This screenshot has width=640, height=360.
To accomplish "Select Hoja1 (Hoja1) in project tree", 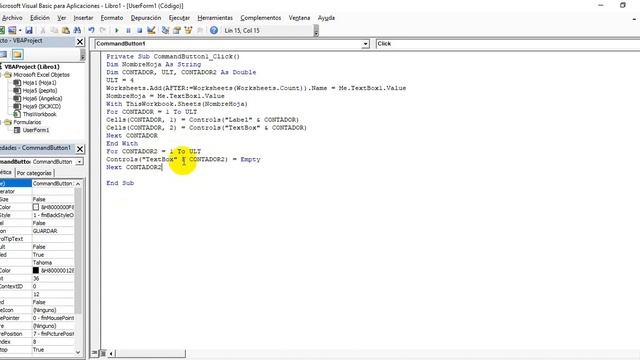I will [x=39, y=82].
